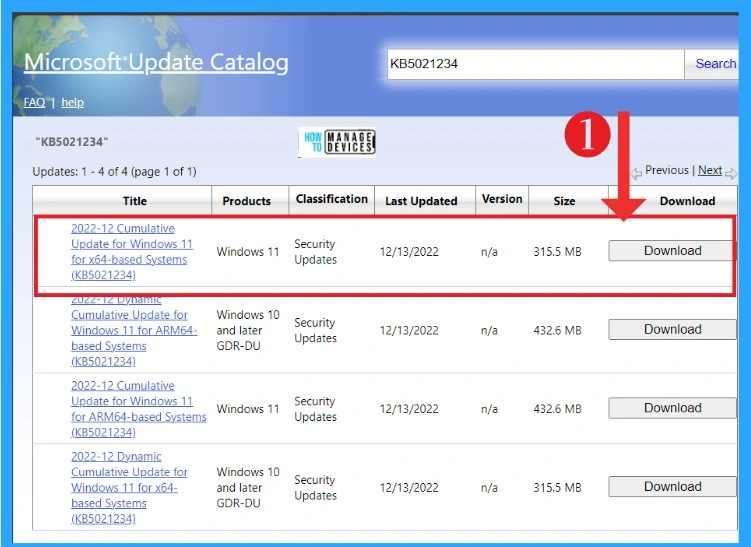This screenshot has width=751, height=547.
Task: Download the Cumulative Update for ARM64-based Systems
Action: pyautogui.click(x=672, y=408)
